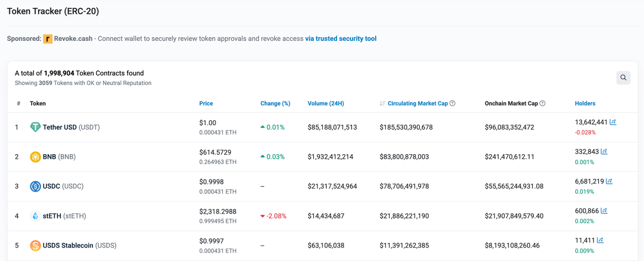644x261 pixels.
Task: Sort by Holders column header
Action: click(x=585, y=103)
